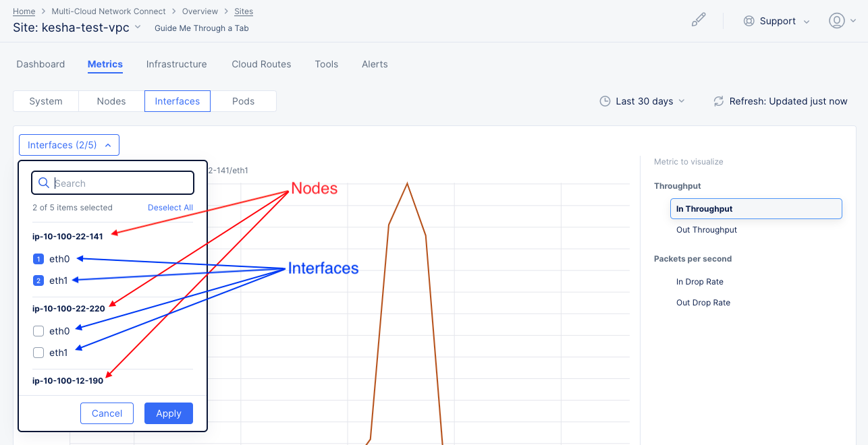Click the numbered badge 2 next to eth1
This screenshot has height=445, width=868.
point(38,280)
